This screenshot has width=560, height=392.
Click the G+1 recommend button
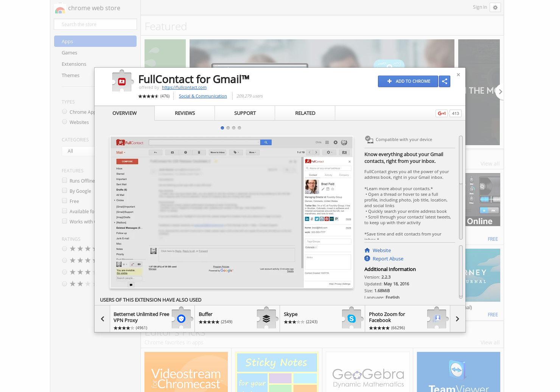tap(441, 113)
